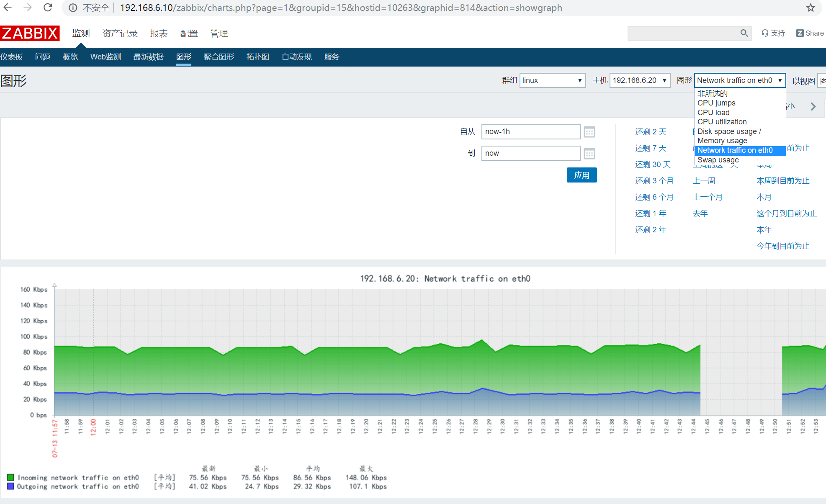This screenshot has width=826, height=504.
Task: Select 这个月到目前为止 time range
Action: click(787, 213)
